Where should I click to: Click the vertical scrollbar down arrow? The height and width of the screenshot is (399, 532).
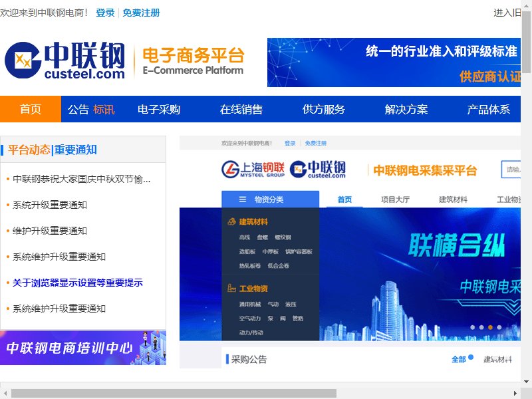526,381
